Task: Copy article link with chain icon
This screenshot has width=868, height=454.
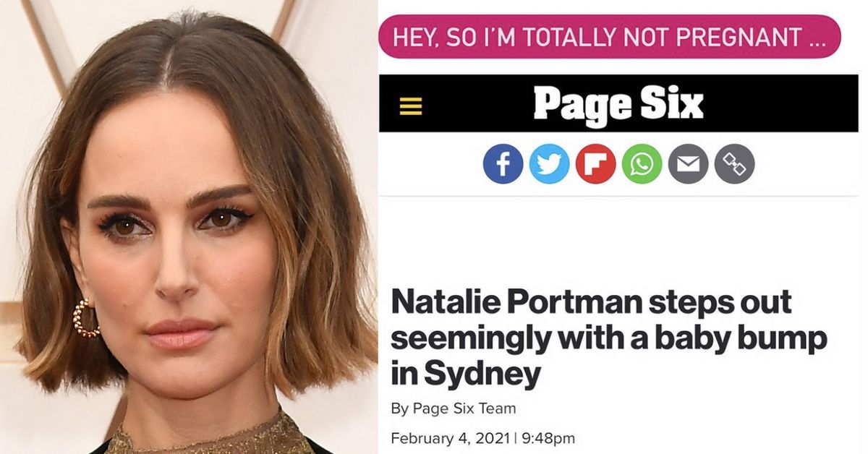Action: (x=734, y=163)
